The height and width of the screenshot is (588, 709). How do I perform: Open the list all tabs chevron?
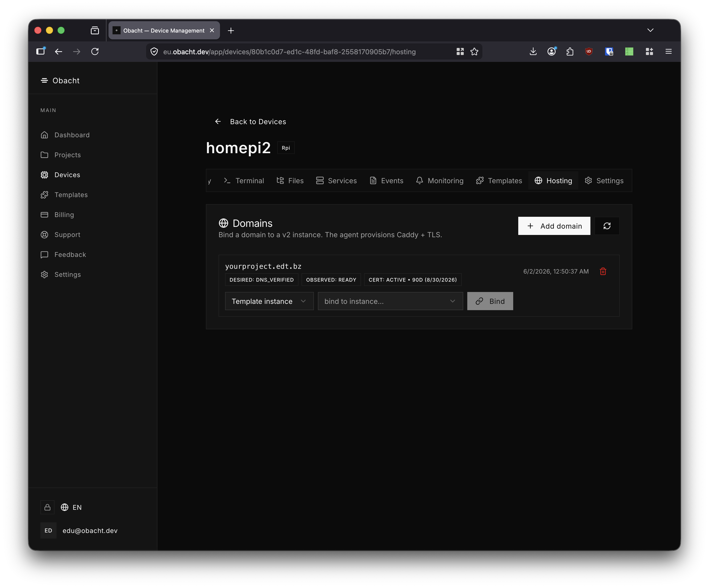650,30
